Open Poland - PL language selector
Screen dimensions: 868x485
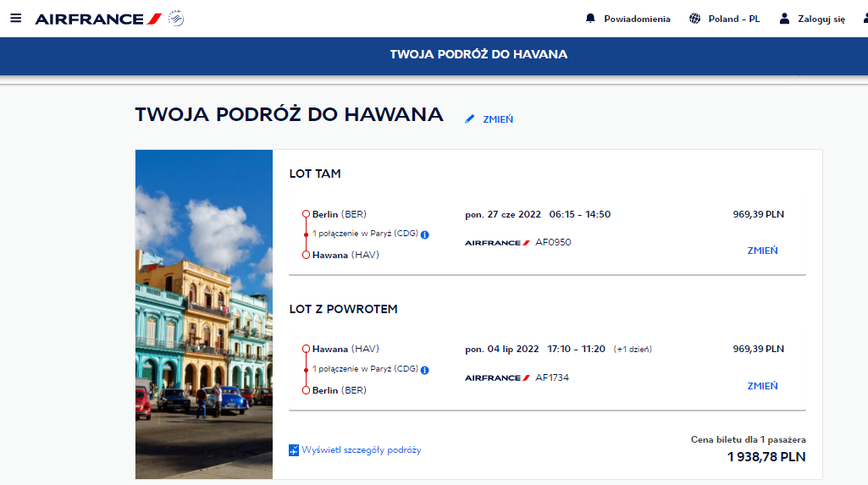(734, 19)
